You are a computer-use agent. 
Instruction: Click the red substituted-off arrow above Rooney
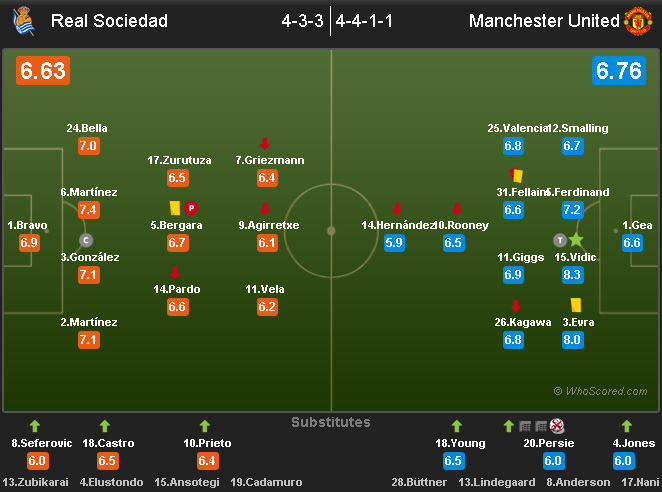[x=456, y=208]
